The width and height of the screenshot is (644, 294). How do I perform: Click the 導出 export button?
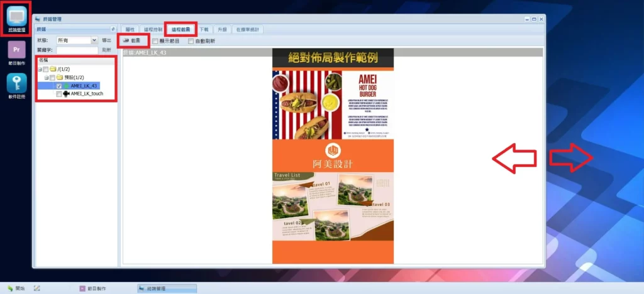(x=107, y=40)
